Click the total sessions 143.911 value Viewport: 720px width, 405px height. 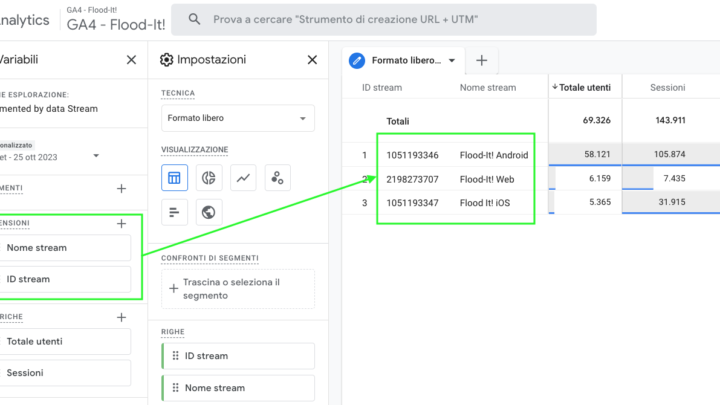(670, 120)
